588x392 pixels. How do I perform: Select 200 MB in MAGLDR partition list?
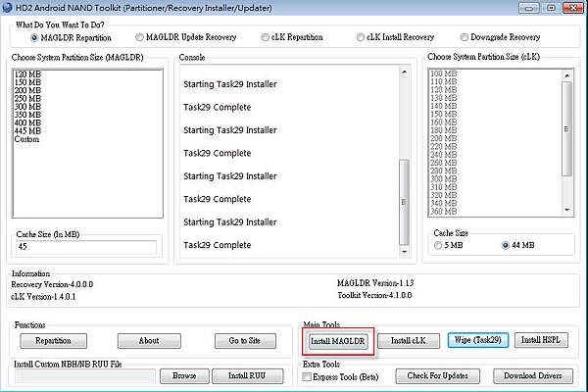point(27,91)
